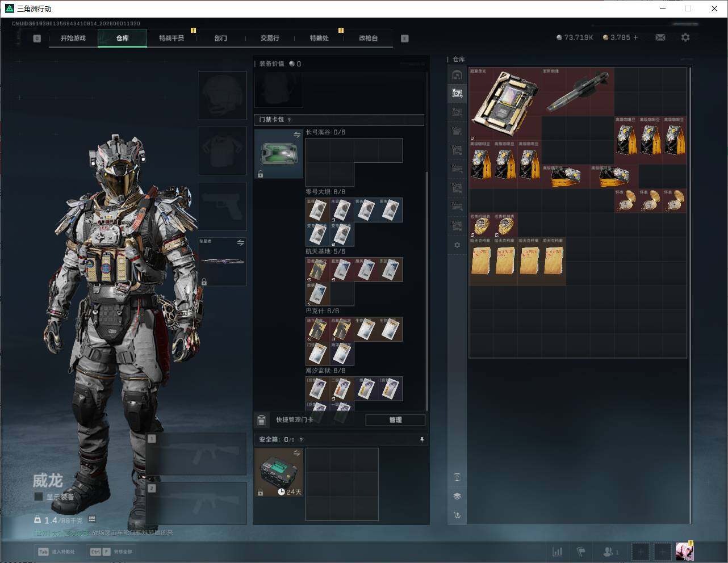Select secondary weapon slot 2
Viewport: 728px width, 563px height.
[196, 504]
